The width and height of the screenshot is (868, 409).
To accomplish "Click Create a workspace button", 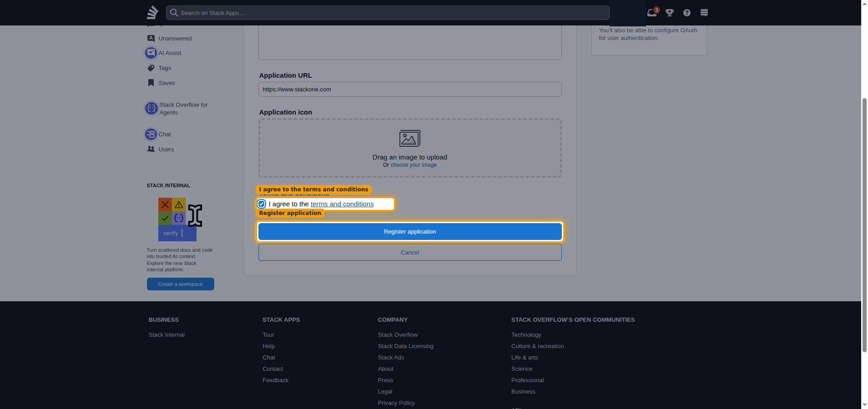I will [180, 284].
